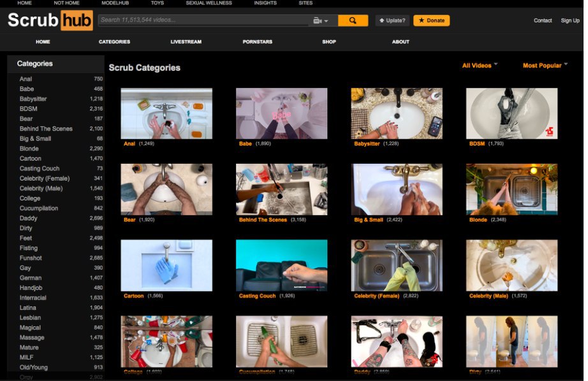The image size is (588, 381).
Task: Select NOT HOME in the top bar
Action: pos(66,3)
